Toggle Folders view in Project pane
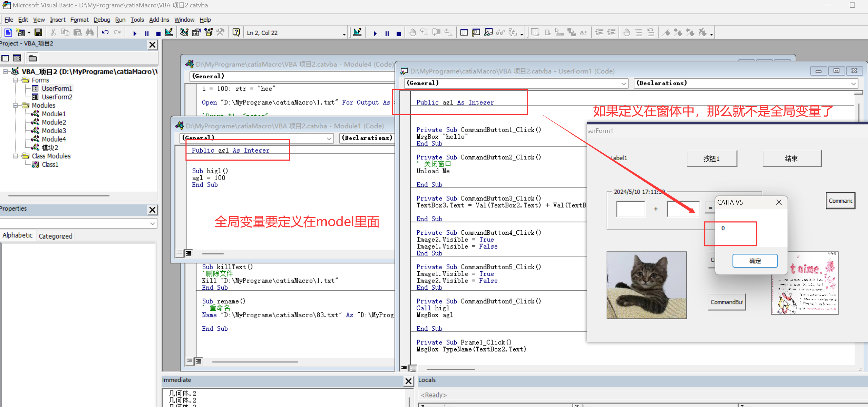Image resolution: width=868 pixels, height=407 pixels. (x=33, y=58)
